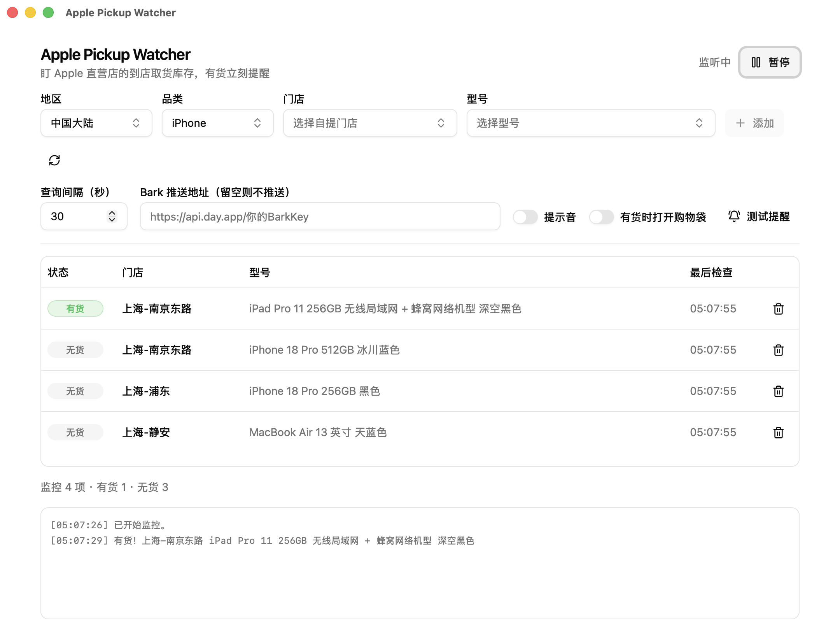This screenshot has height=638, width=840.
Task: Click the 监听中 status label
Action: 715,62
